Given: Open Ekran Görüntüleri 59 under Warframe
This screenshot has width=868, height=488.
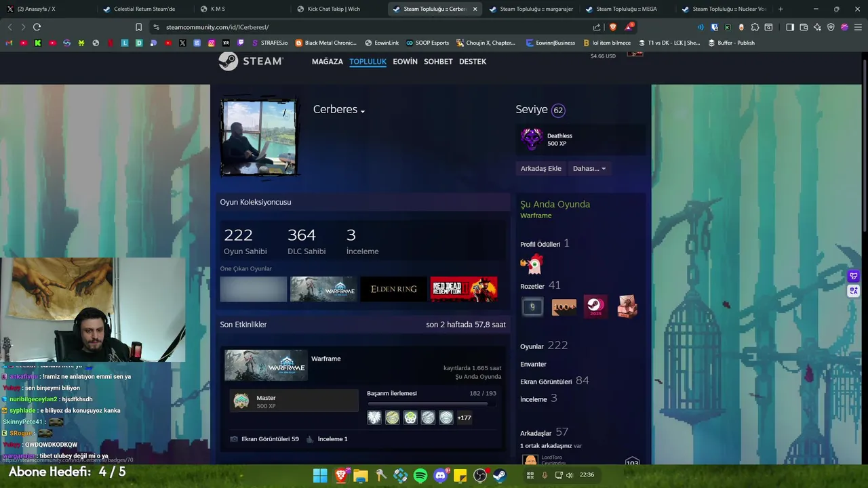Looking at the screenshot, I should (265, 439).
